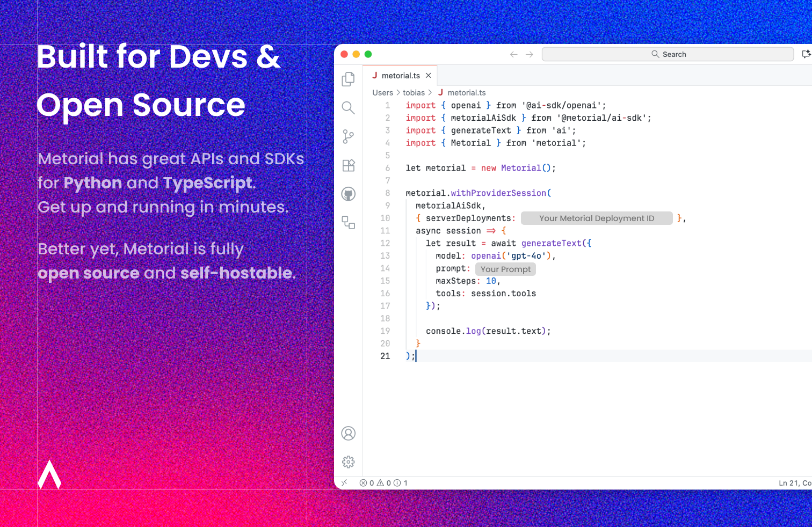Viewport: 812px width, 527px height.
Task: Click console.log on line 19
Action: coord(453,331)
